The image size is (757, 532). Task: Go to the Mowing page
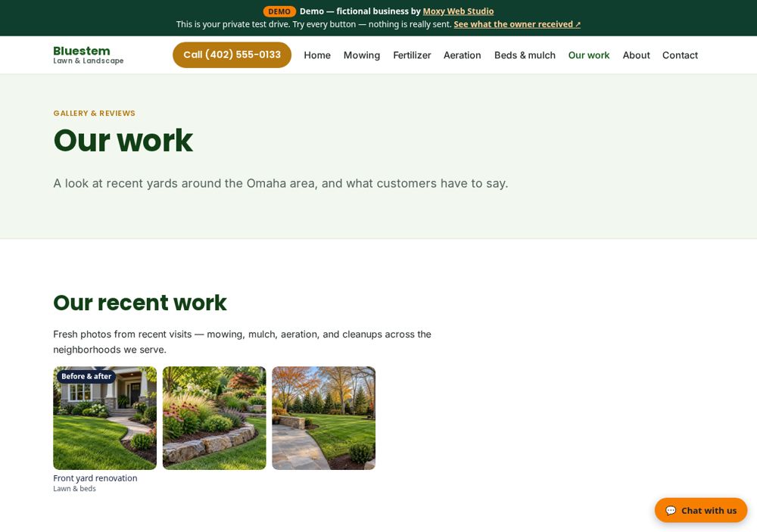(x=362, y=55)
